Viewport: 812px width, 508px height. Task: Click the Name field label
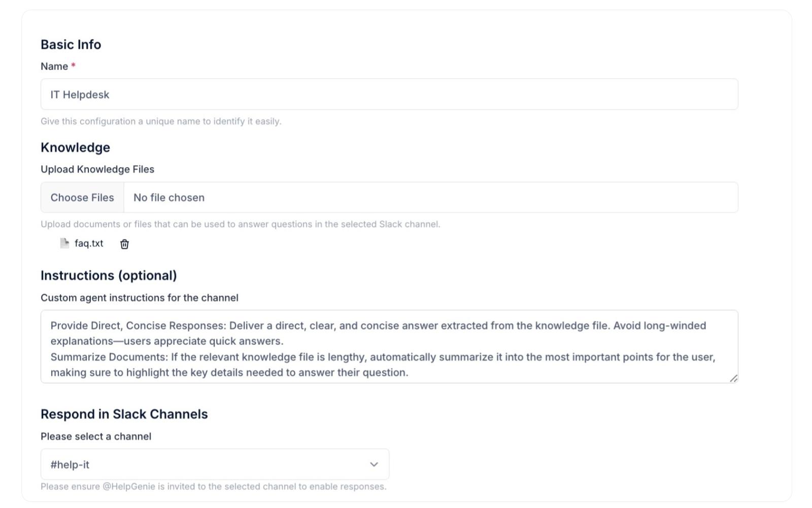click(54, 67)
